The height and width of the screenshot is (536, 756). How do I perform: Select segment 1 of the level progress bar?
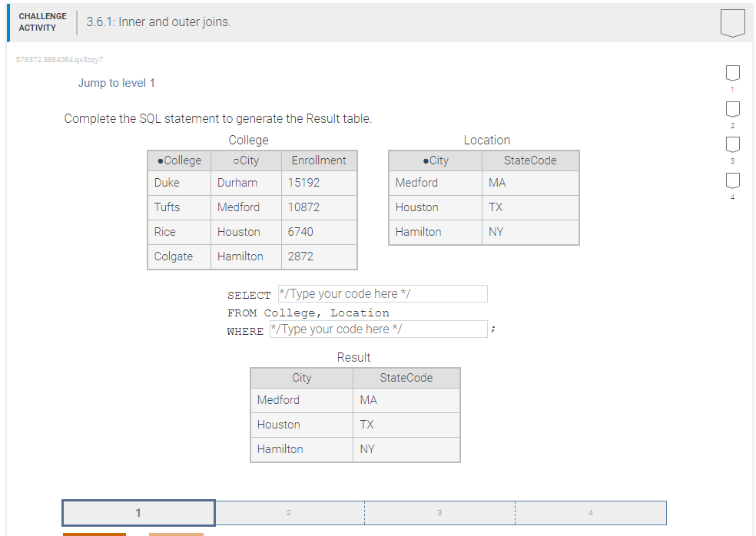[138, 513]
